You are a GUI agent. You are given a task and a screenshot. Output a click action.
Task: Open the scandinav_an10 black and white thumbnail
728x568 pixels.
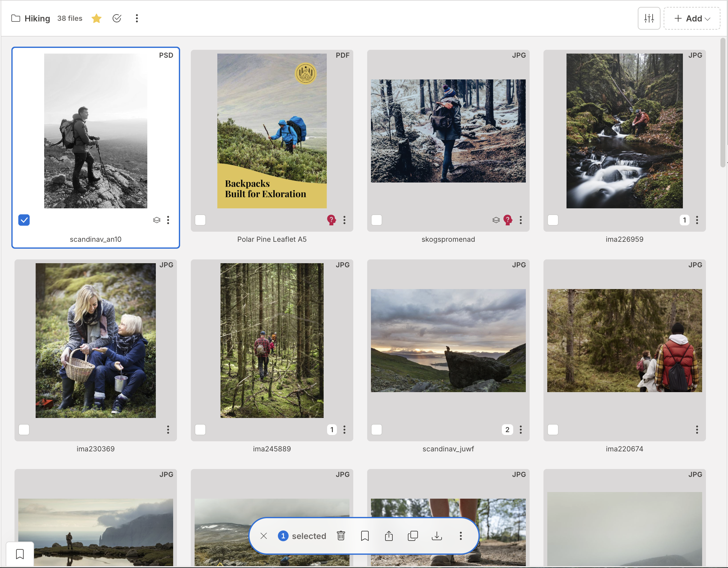96,131
